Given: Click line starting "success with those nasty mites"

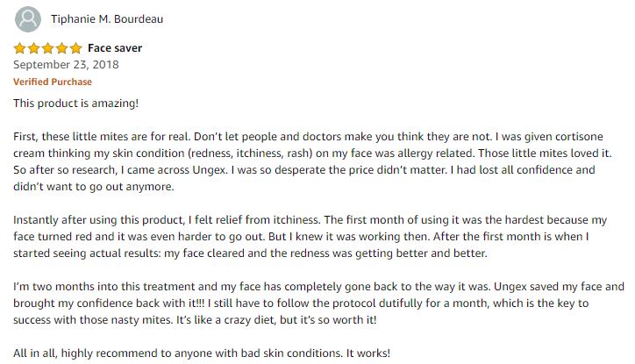Looking at the screenshot, I should (195, 320).
